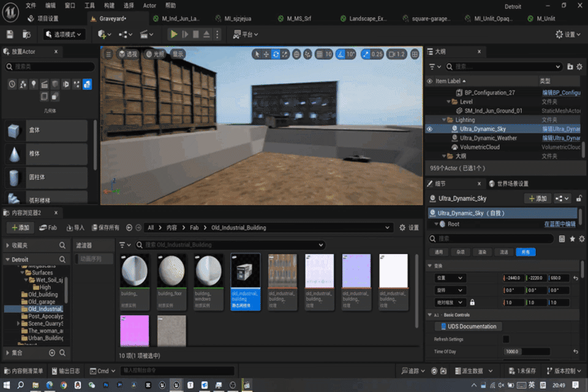Click the 圆柱体 cylinder geometry entry

pyautogui.click(x=46, y=178)
